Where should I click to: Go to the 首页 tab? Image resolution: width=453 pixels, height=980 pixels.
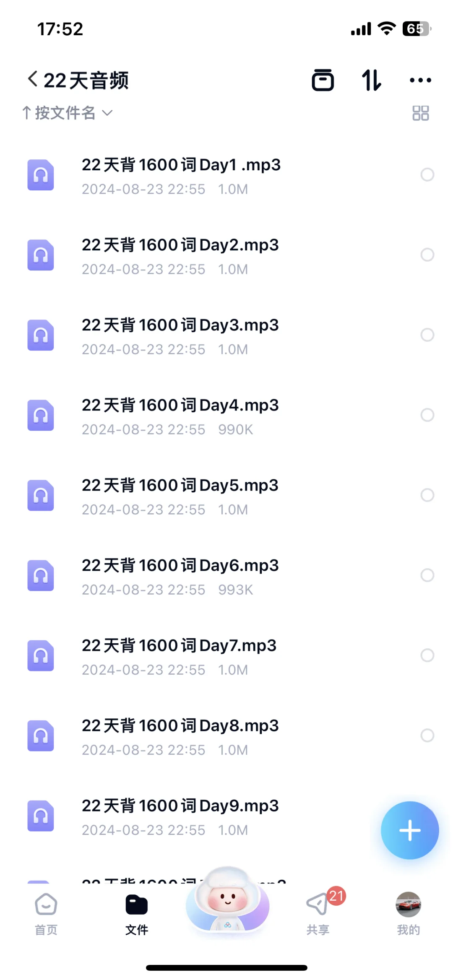(46, 914)
